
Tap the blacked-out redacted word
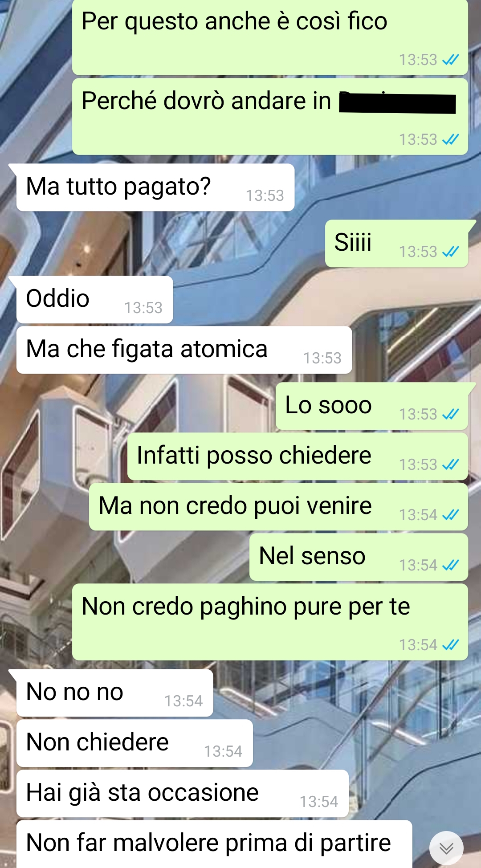[397, 102]
